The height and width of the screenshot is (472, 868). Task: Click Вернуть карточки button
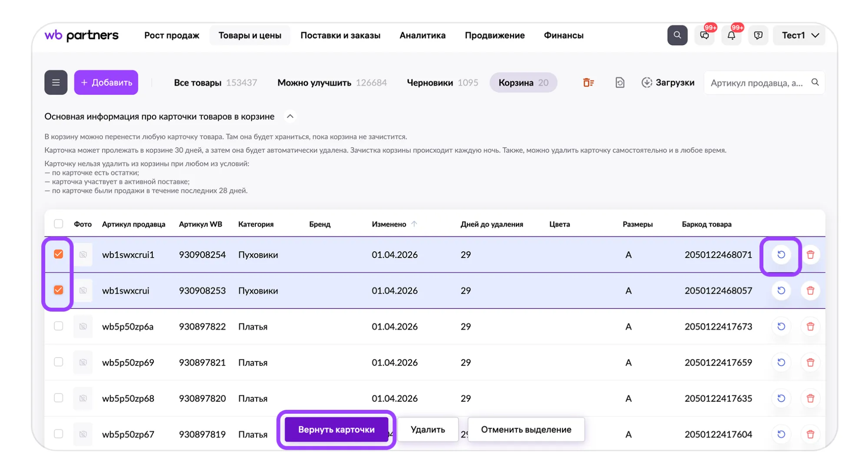(337, 429)
